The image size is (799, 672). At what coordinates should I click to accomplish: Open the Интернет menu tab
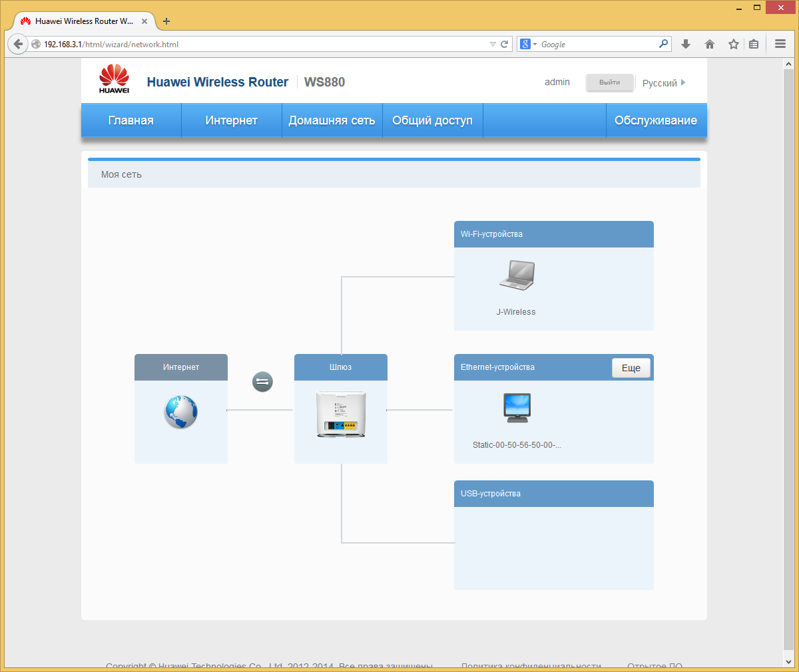pos(232,120)
